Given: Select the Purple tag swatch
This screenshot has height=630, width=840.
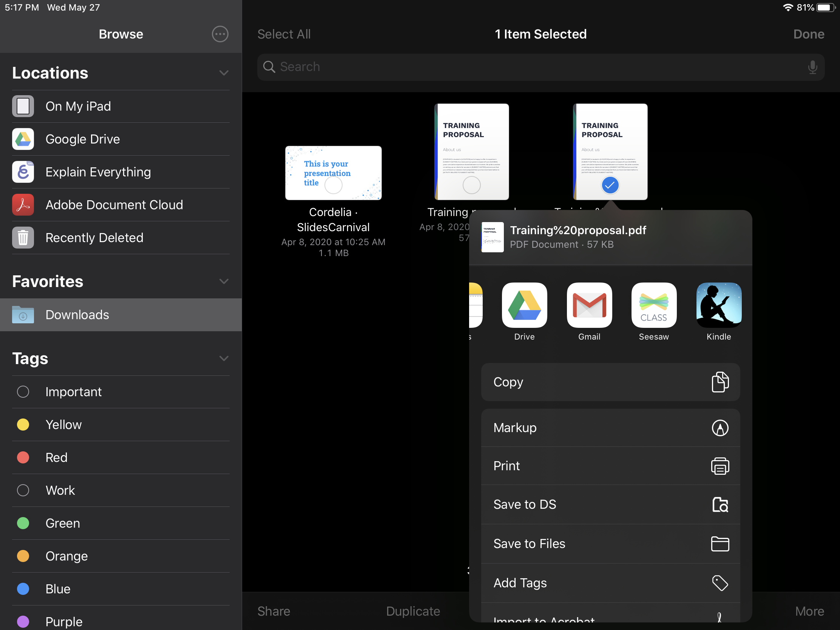Looking at the screenshot, I should pyautogui.click(x=23, y=622).
